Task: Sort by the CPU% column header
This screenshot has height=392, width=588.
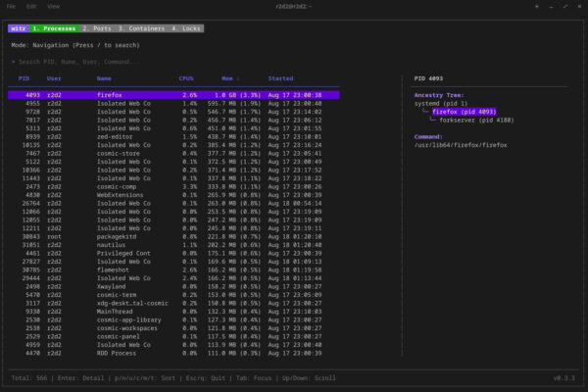Action: pyautogui.click(x=186, y=78)
